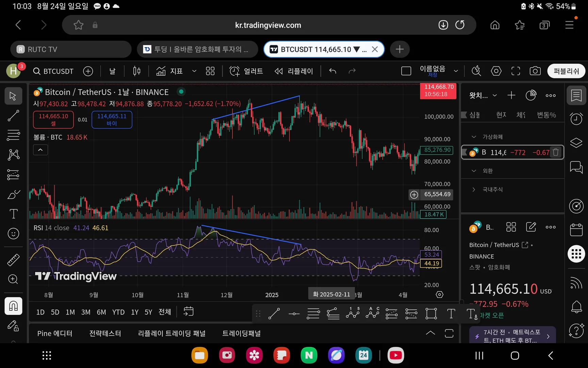Open the go to date calendar
This screenshot has height=368, width=588.
click(189, 311)
